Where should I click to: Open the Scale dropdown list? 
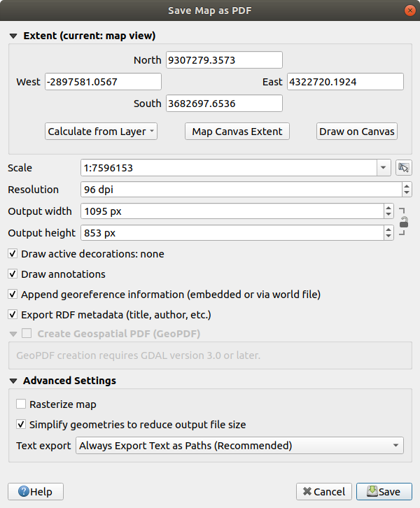[384, 168]
